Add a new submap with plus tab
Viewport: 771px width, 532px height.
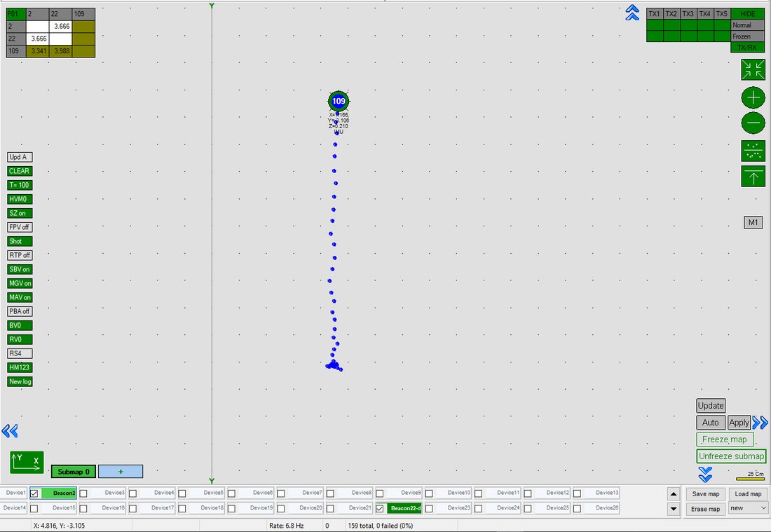121,472
